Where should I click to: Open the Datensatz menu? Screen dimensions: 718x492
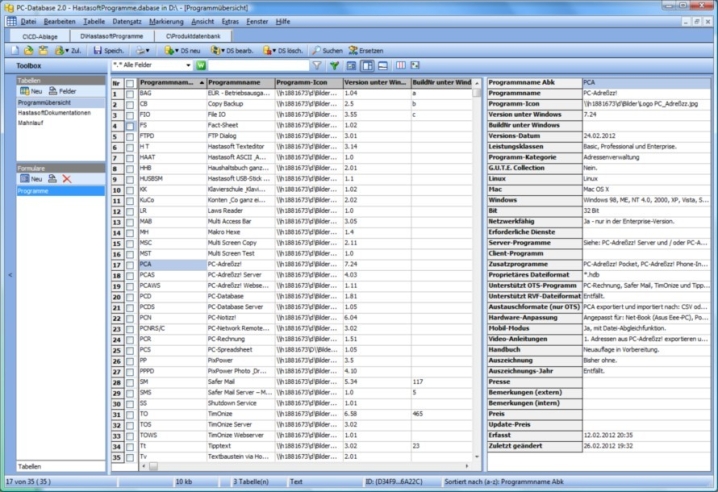tap(126, 20)
